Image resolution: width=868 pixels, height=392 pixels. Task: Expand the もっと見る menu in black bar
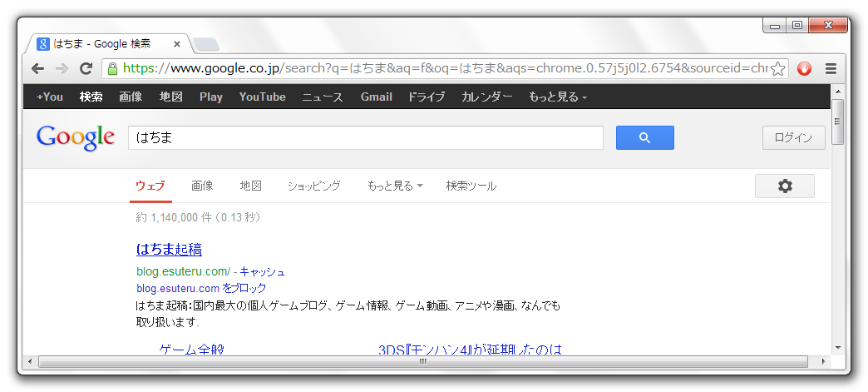pos(557,97)
